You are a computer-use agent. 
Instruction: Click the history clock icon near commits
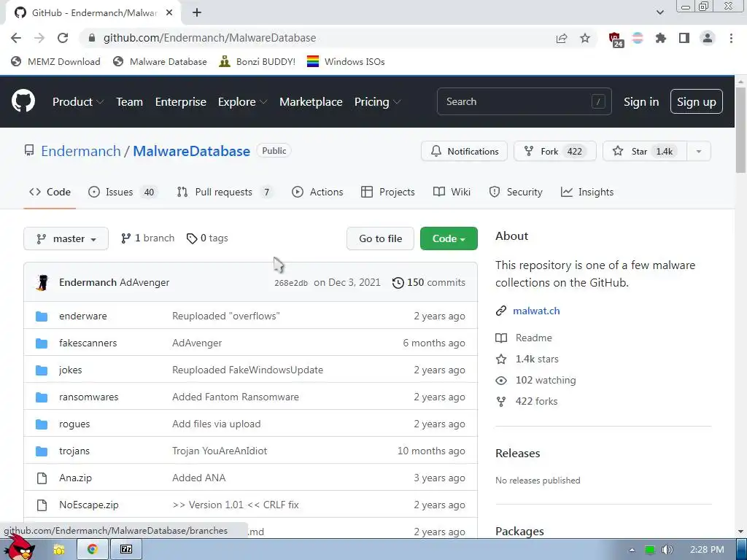coord(398,283)
